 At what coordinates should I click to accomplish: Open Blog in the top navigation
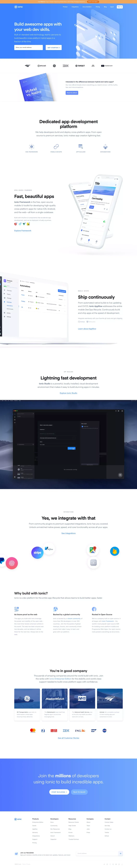105,7
